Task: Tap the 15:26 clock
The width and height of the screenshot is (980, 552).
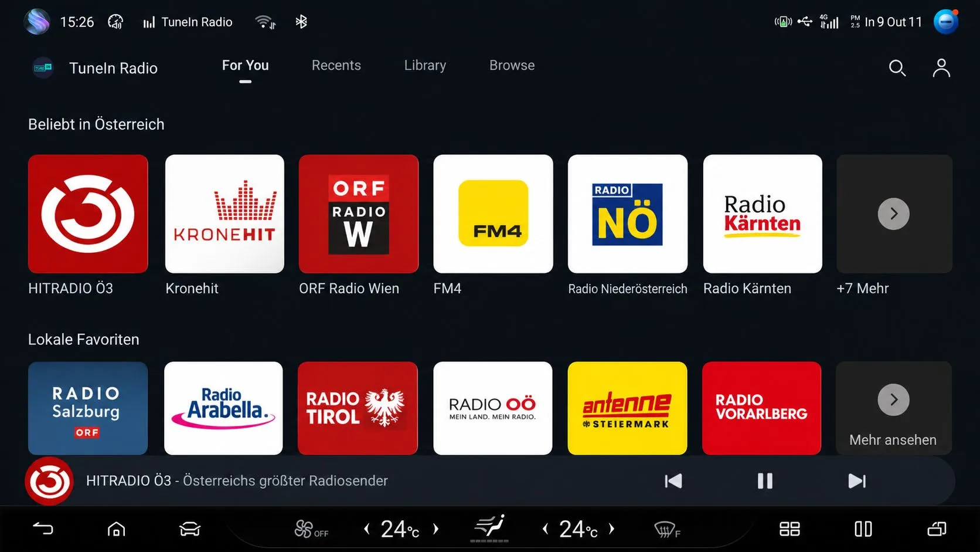Action: (x=77, y=22)
